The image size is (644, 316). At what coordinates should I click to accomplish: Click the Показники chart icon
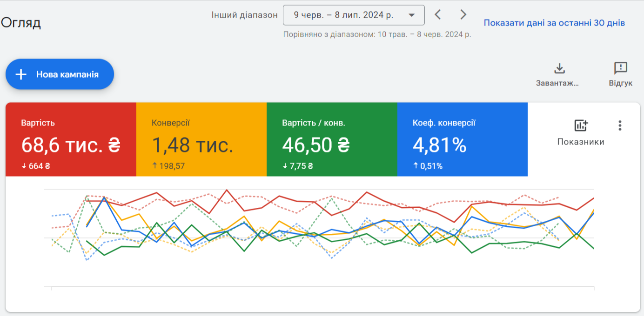click(x=581, y=125)
